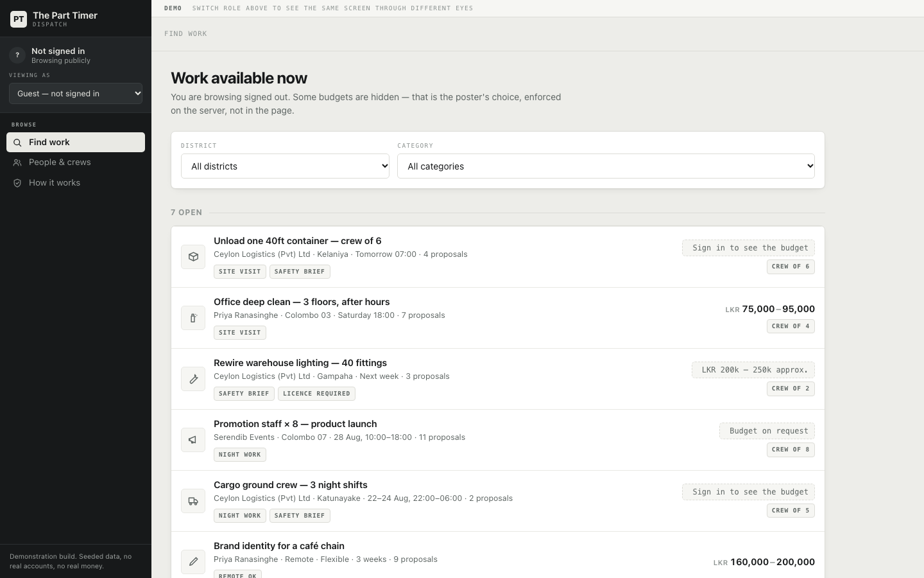
Task: Click the truck icon for Cargo ground crew
Action: [193, 501]
